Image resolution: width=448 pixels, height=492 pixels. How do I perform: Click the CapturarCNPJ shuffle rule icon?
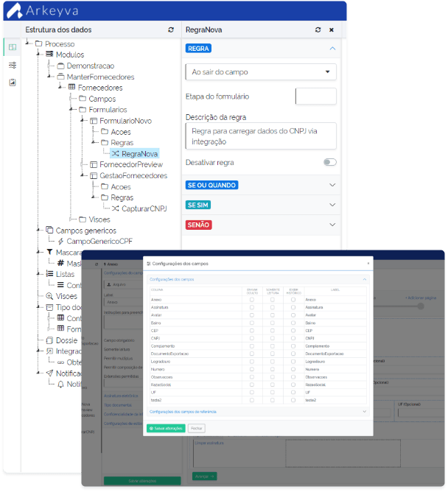pos(116,208)
